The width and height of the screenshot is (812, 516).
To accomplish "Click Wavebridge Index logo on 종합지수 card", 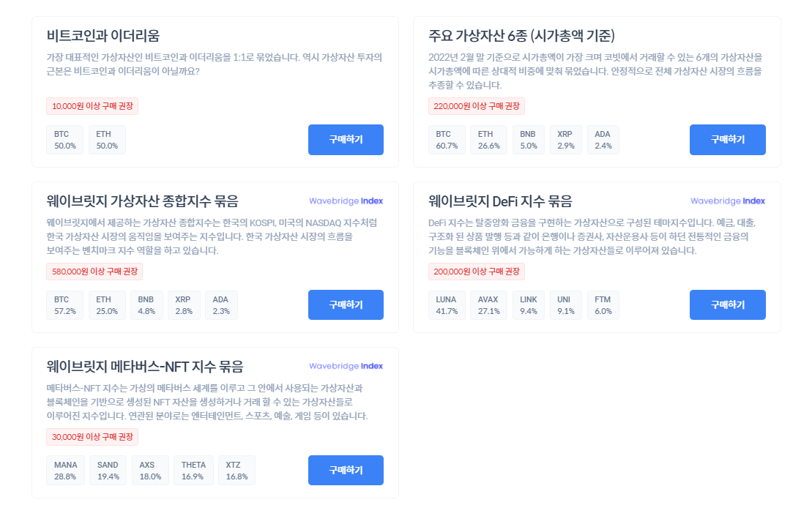I will point(346,201).
